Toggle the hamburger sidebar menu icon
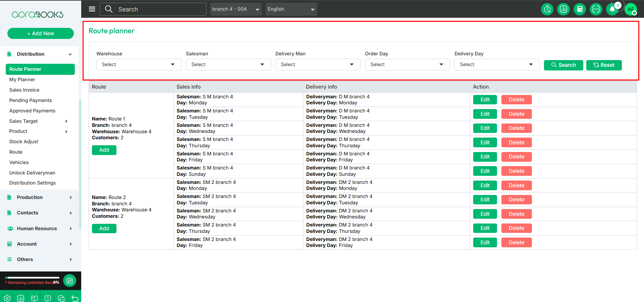 tap(92, 9)
